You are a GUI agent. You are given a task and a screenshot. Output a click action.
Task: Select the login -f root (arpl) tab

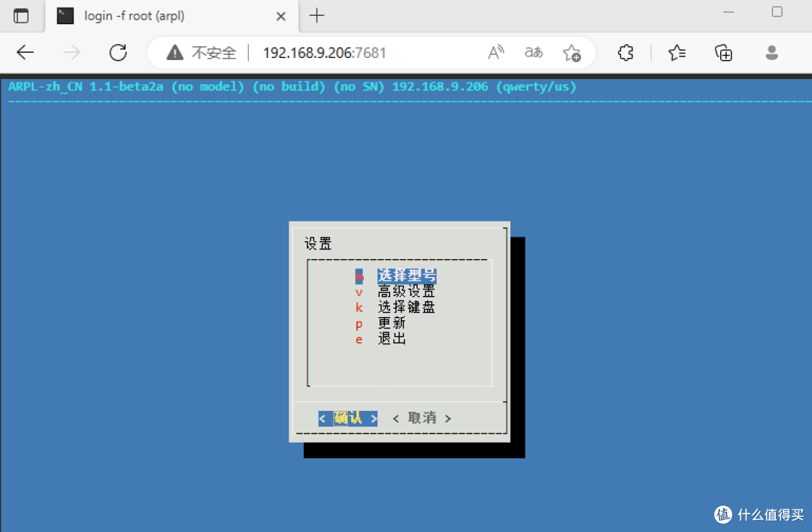171,16
